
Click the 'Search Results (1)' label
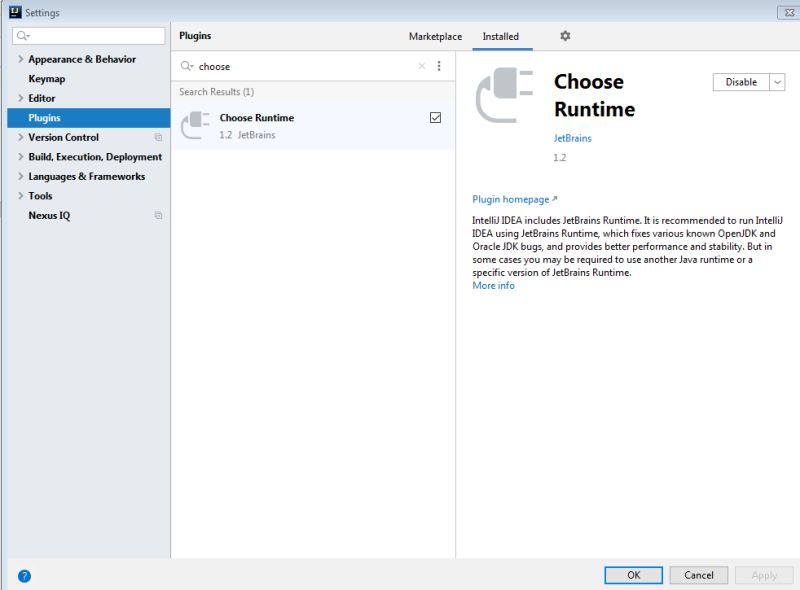click(x=216, y=92)
